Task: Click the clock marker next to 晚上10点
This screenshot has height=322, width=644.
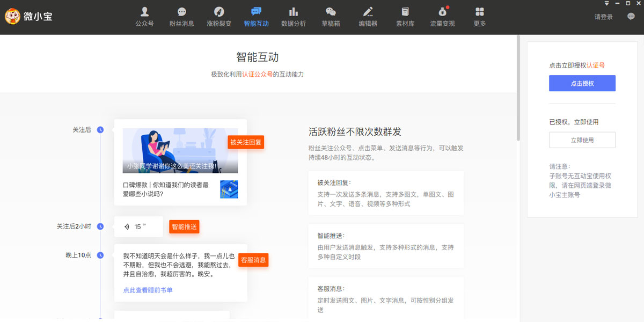Action: tap(100, 255)
